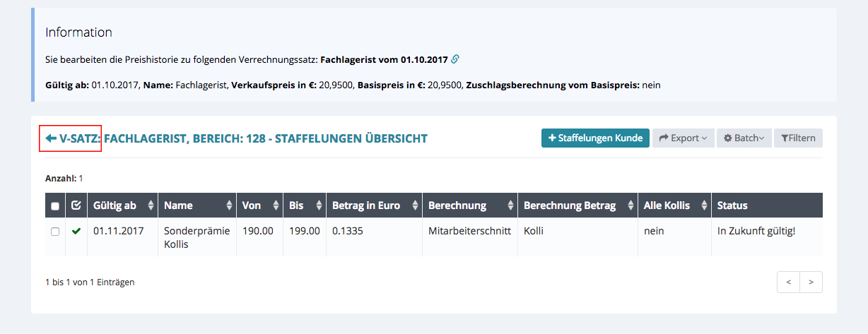This screenshot has width=868, height=334.
Task: Sort by Gültig ab column arrows
Action: pos(151,205)
